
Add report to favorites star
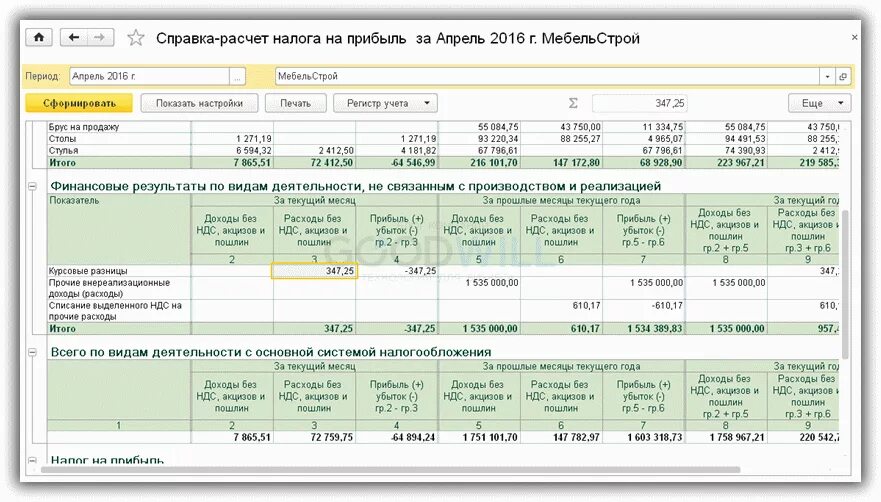tap(136, 38)
